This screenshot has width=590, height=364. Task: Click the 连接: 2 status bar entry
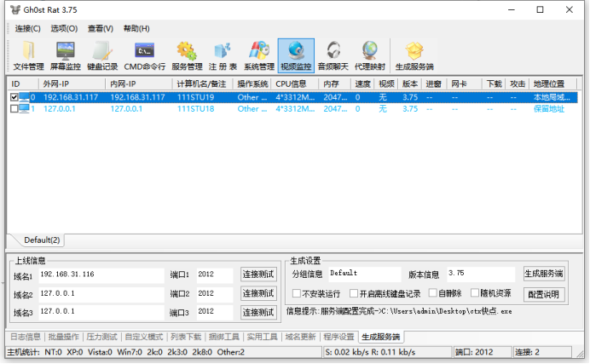542,352
